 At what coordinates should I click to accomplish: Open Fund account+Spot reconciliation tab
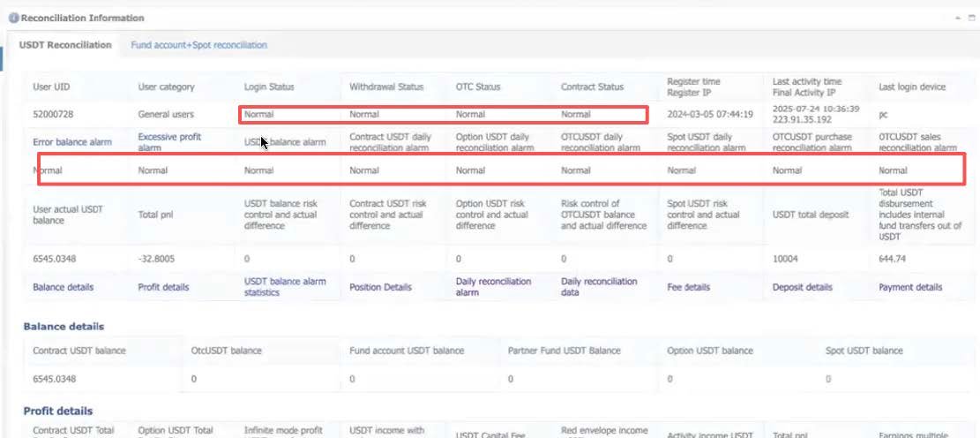coord(198,45)
